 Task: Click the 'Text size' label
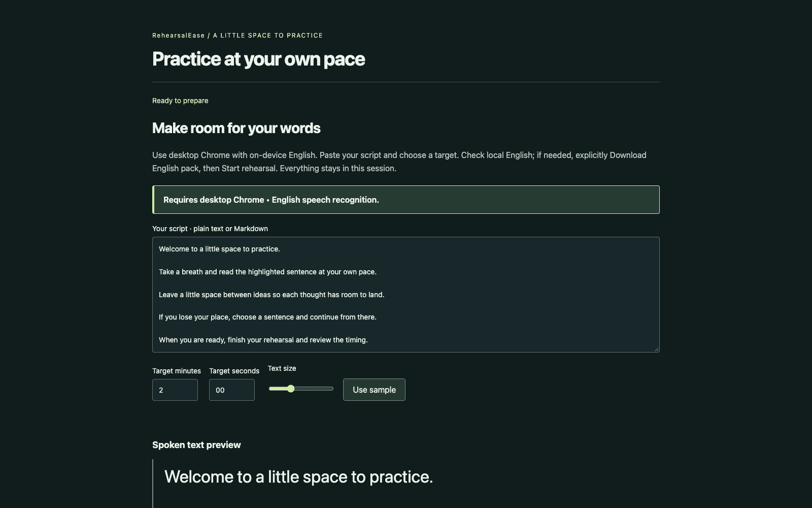coord(282,368)
